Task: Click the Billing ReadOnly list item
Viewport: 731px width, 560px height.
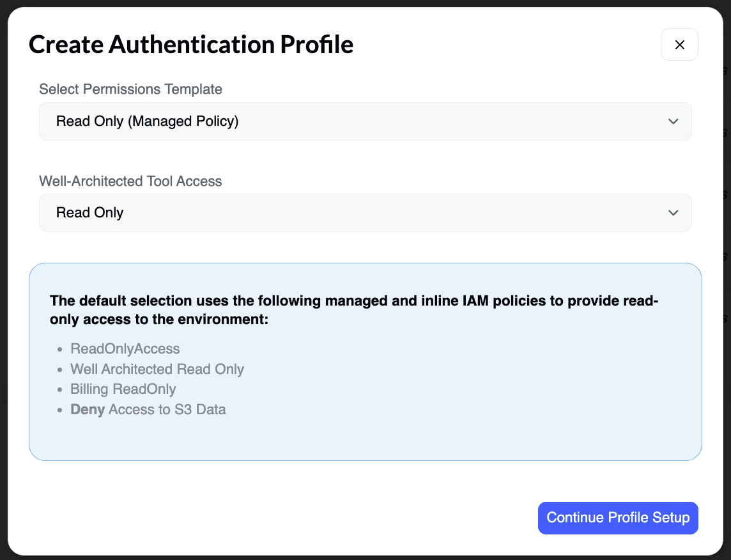Action: 123,389
